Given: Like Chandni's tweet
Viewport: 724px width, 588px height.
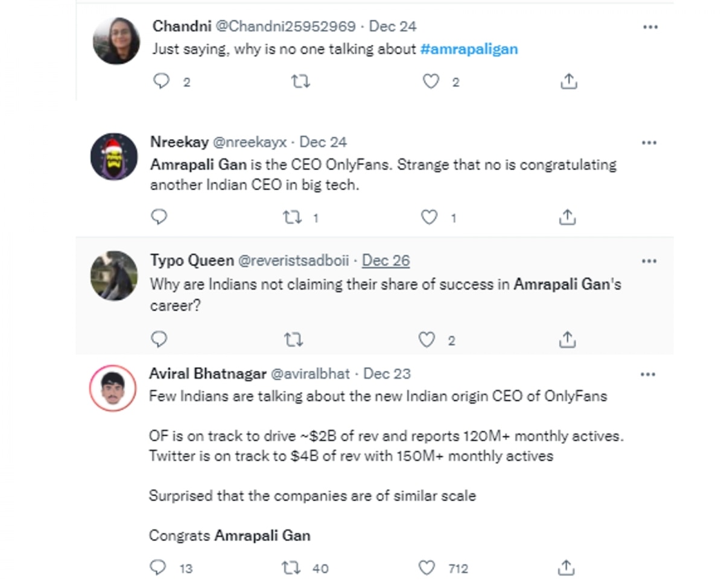Looking at the screenshot, I should pyautogui.click(x=431, y=81).
